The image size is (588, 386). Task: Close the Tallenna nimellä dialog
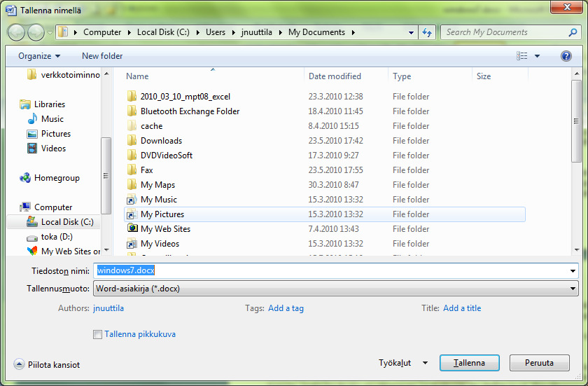pyautogui.click(x=566, y=7)
